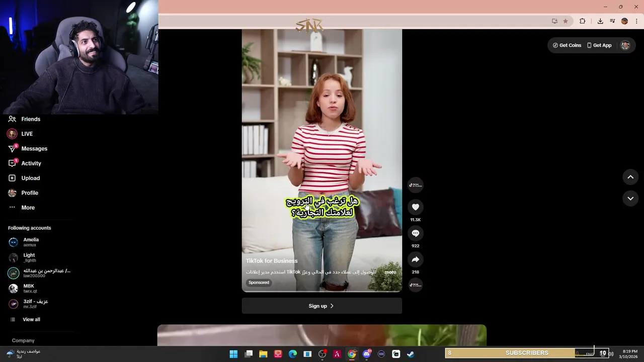Screen dimensions: 644x362
Task: Go to the LIVE section
Action: (20, 134)
